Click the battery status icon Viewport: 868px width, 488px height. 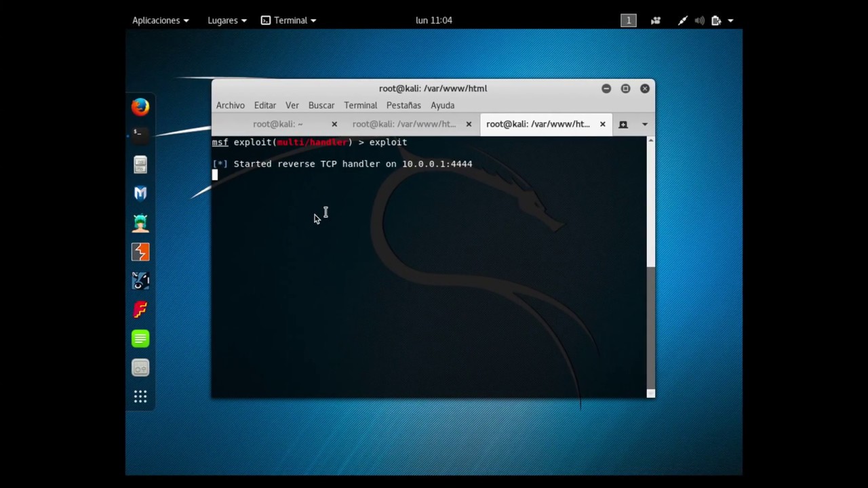(x=715, y=20)
